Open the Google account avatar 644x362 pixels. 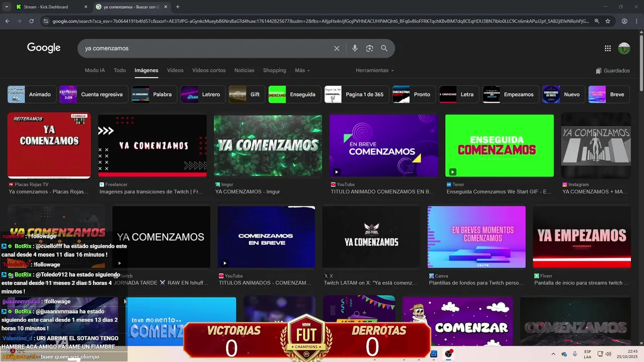[x=624, y=48]
